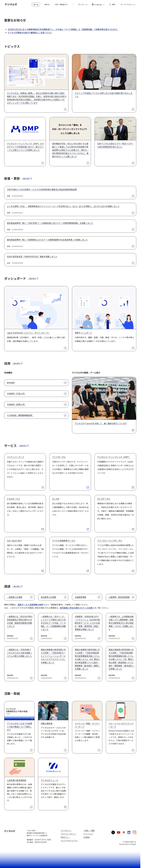Viewport: 142px width, 868px height.
Task: Click external-link icon on テクノロジーマップポータル card
Action: coord(133,571)
